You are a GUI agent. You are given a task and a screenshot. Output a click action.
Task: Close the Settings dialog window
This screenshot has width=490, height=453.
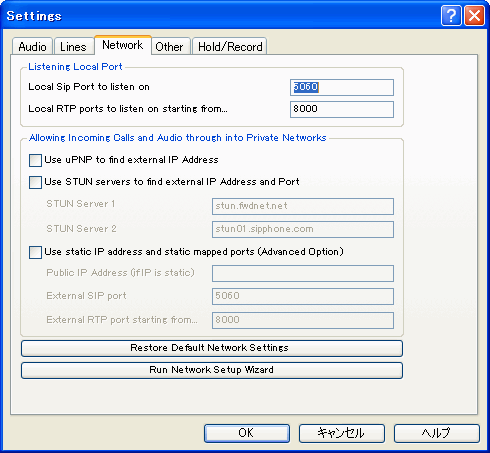(474, 16)
